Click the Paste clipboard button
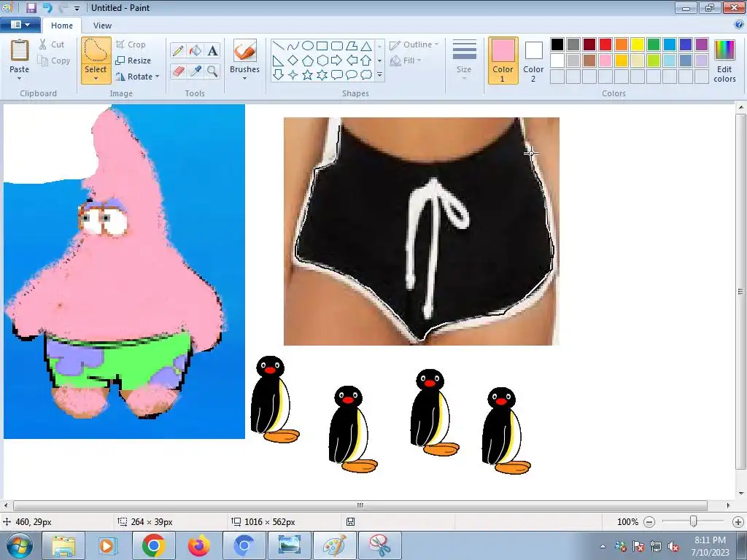This screenshot has width=747, height=560. [x=20, y=51]
